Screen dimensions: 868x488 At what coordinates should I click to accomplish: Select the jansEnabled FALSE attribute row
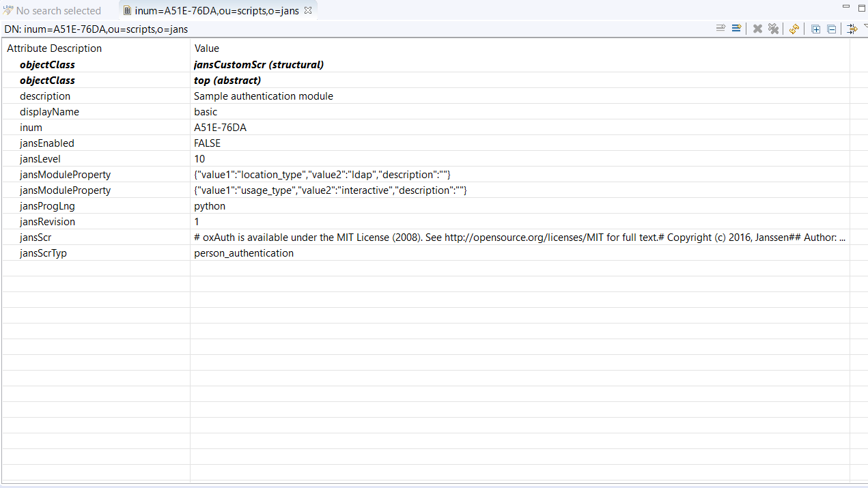click(206, 143)
